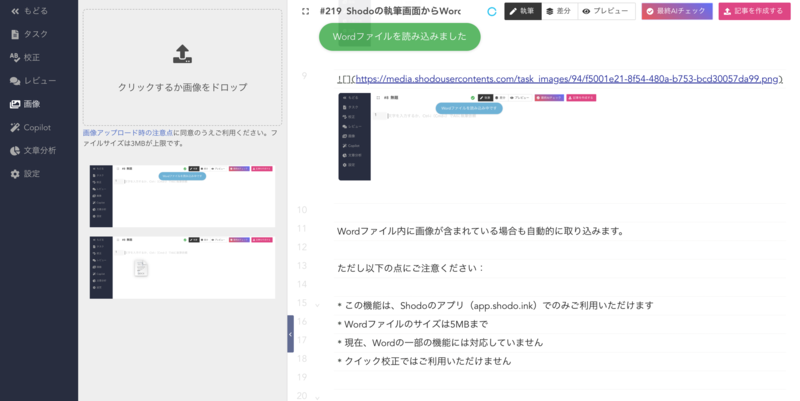Select first uploaded image thumbnail
Image resolution: width=800 pixels, height=401 pixels.
pyautogui.click(x=182, y=196)
